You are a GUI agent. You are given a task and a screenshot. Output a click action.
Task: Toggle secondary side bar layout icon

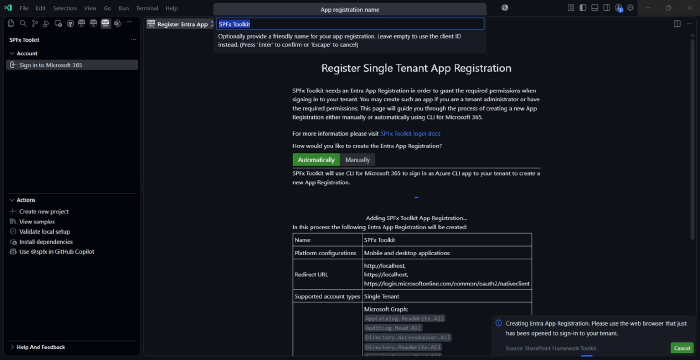(x=606, y=8)
